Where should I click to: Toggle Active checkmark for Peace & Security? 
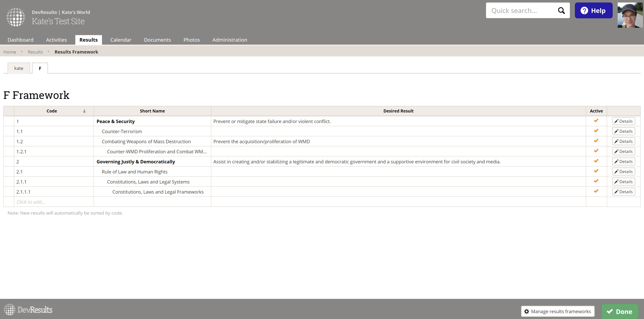(596, 121)
